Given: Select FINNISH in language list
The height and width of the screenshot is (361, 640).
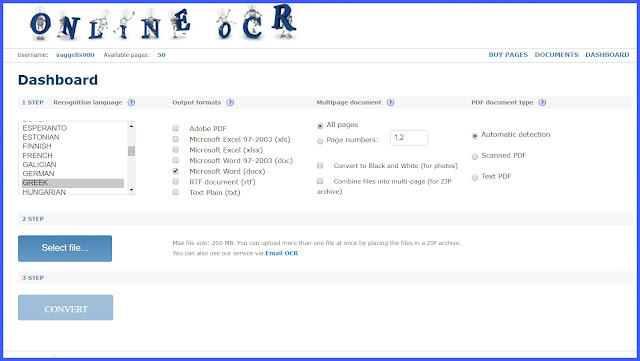Looking at the screenshot, I should click(x=73, y=146).
